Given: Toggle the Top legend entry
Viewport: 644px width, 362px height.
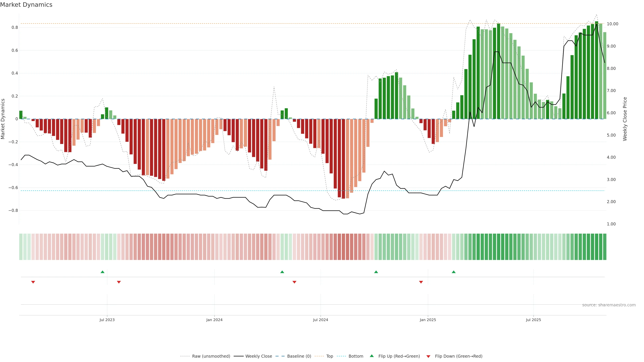Looking at the screenshot, I should [x=330, y=356].
